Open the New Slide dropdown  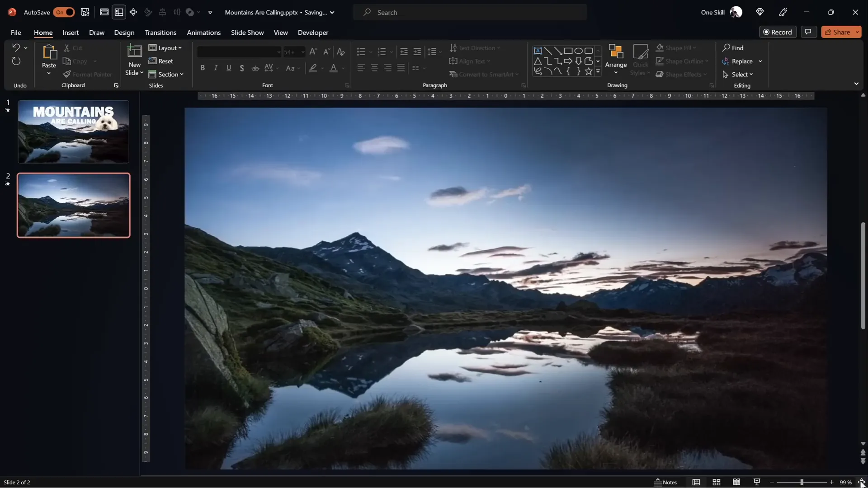click(134, 72)
